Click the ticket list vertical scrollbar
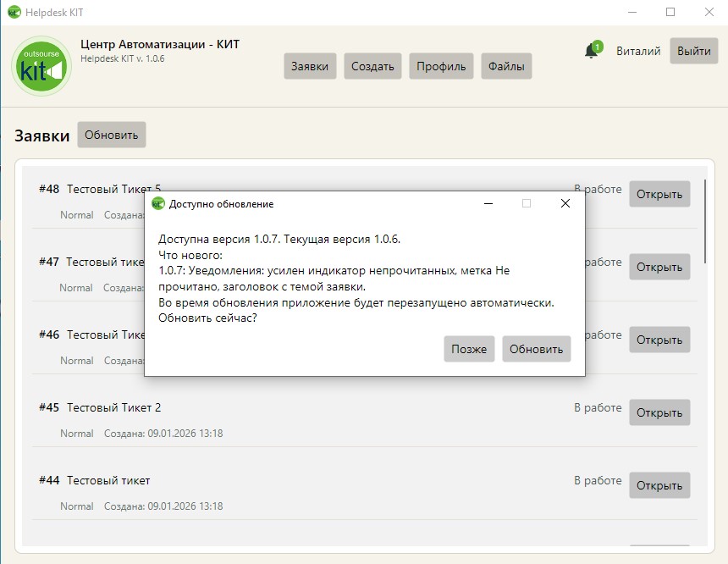 pos(705,220)
